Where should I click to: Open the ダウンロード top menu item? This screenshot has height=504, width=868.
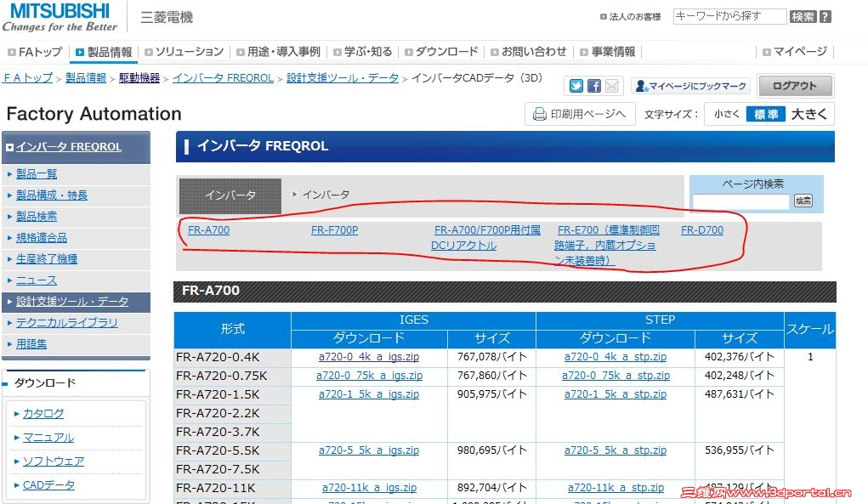point(441,52)
